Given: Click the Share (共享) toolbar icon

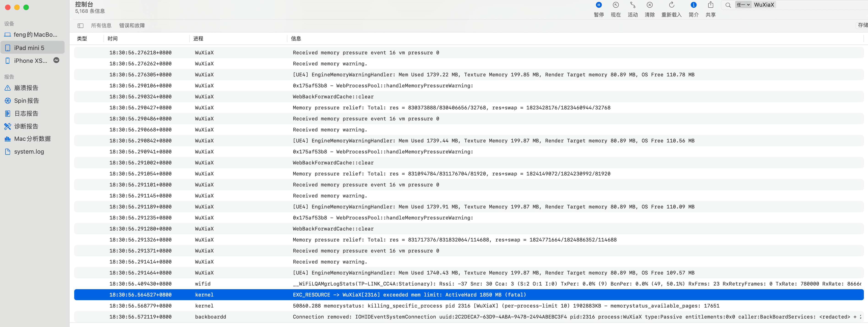Looking at the screenshot, I should tap(710, 5).
